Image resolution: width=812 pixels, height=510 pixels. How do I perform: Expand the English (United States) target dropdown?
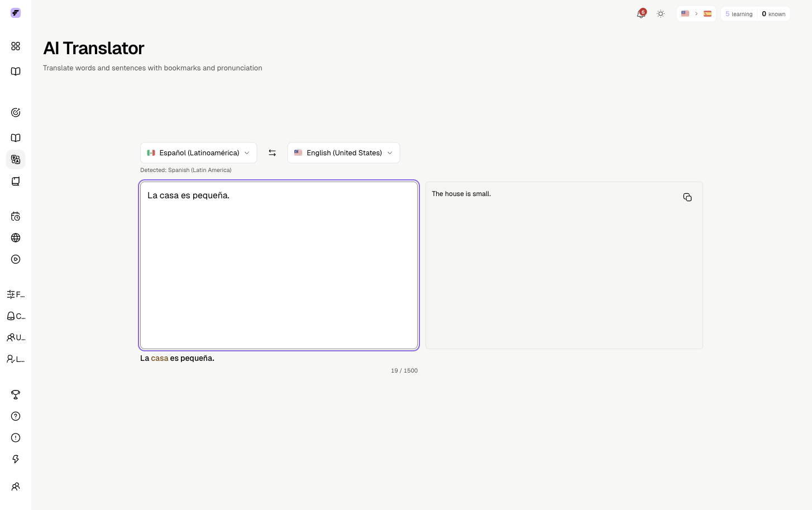pos(343,153)
